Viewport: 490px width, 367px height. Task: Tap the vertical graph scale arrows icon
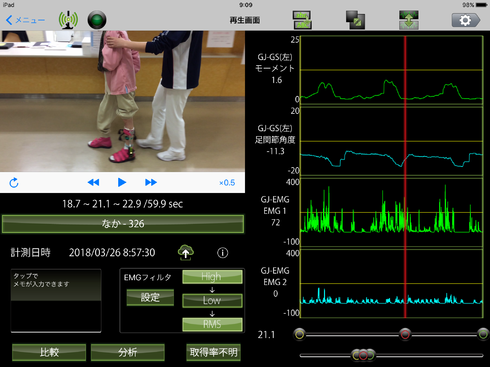[409, 20]
